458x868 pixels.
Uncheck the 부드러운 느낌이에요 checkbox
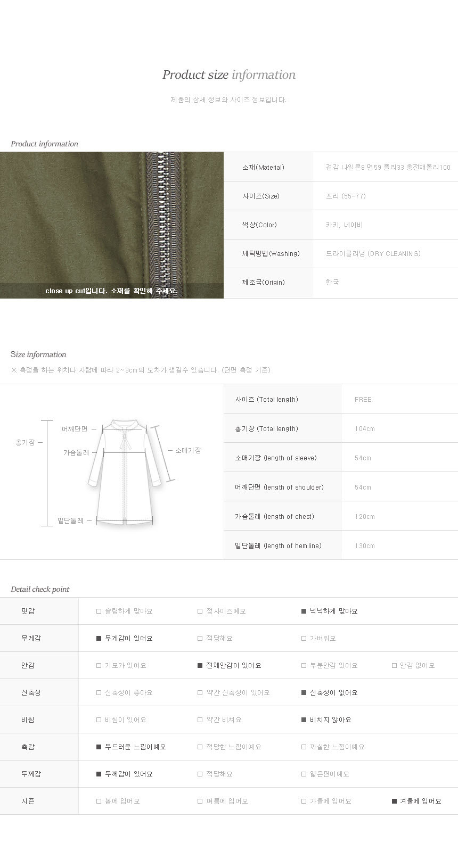(99, 747)
